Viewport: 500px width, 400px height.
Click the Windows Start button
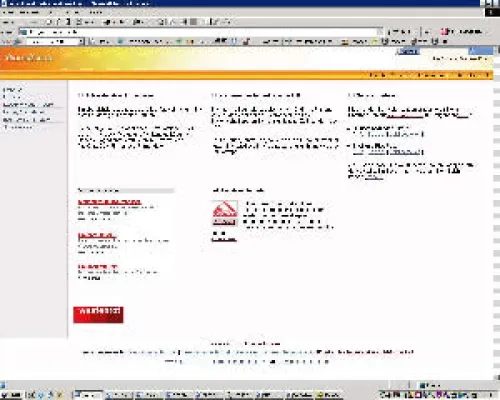[x=11, y=395]
